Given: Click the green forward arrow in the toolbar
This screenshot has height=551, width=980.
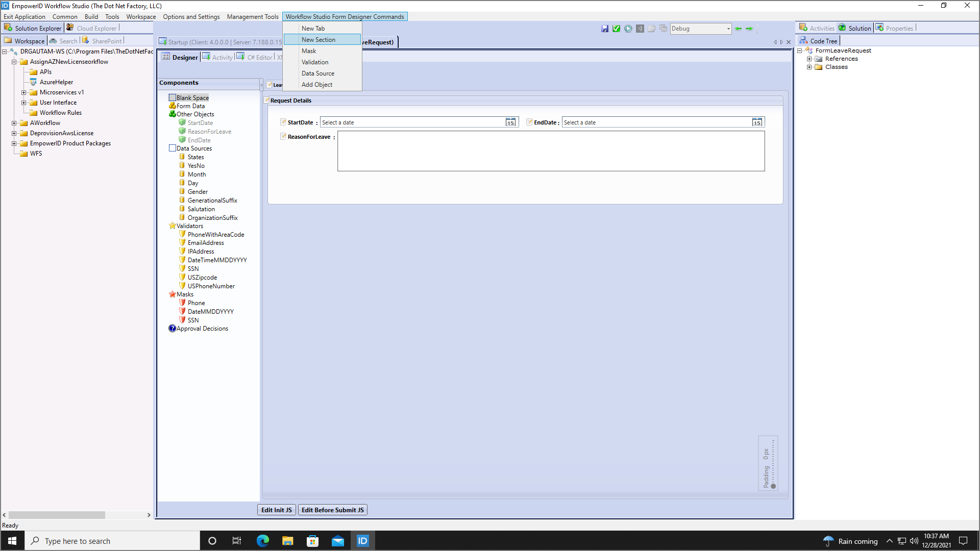Looking at the screenshot, I should [x=749, y=29].
